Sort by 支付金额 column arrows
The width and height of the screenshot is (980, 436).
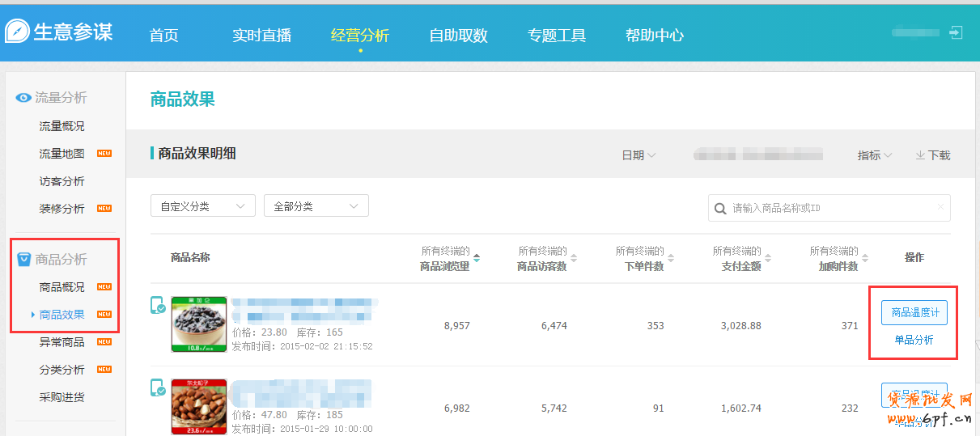coord(768,258)
